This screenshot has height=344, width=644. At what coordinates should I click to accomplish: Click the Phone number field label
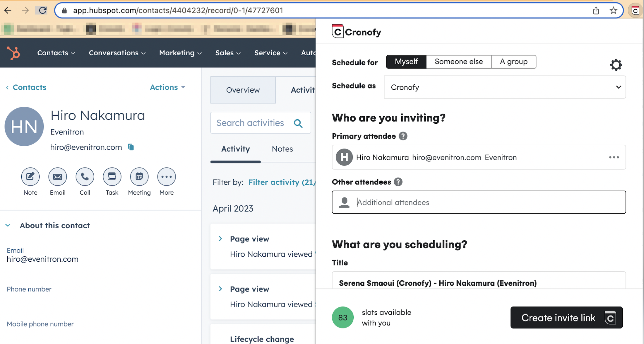[29, 289]
